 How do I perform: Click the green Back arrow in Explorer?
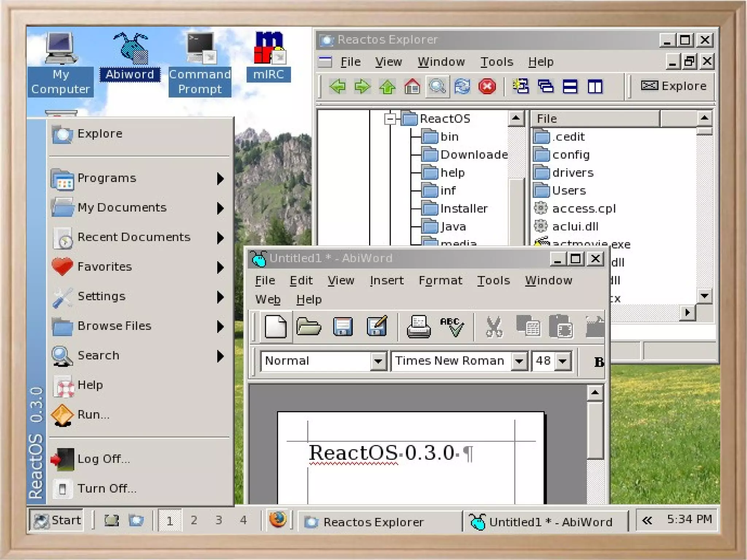pyautogui.click(x=337, y=86)
